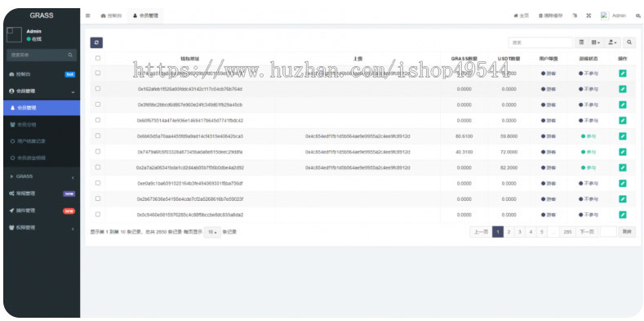Tick checkbox for wallet 0xe0a9c1ba6591525 row
Screen dimensions: 644x321
tap(98, 182)
